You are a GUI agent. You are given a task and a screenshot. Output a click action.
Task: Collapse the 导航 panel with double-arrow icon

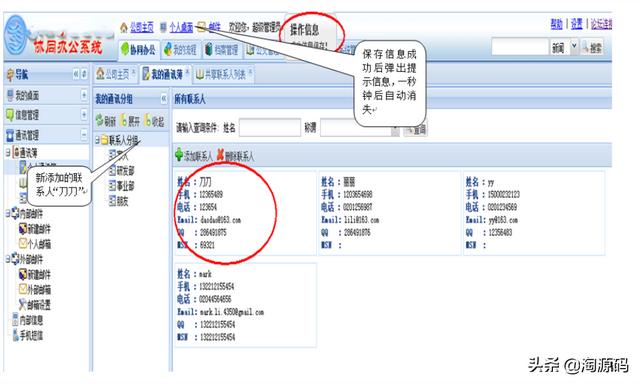[76, 74]
